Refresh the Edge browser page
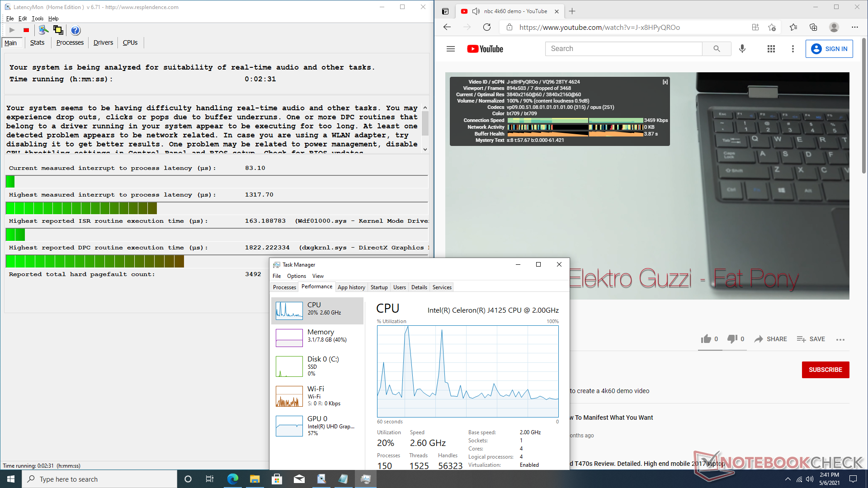 [x=487, y=27]
